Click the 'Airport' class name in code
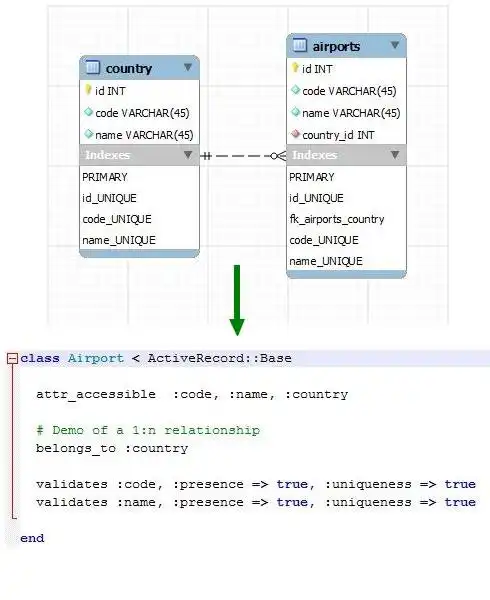490x600 pixels. click(x=96, y=359)
